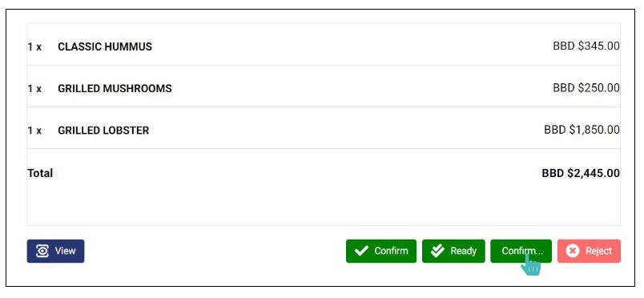Click the BBD $250.00 price

(586, 87)
